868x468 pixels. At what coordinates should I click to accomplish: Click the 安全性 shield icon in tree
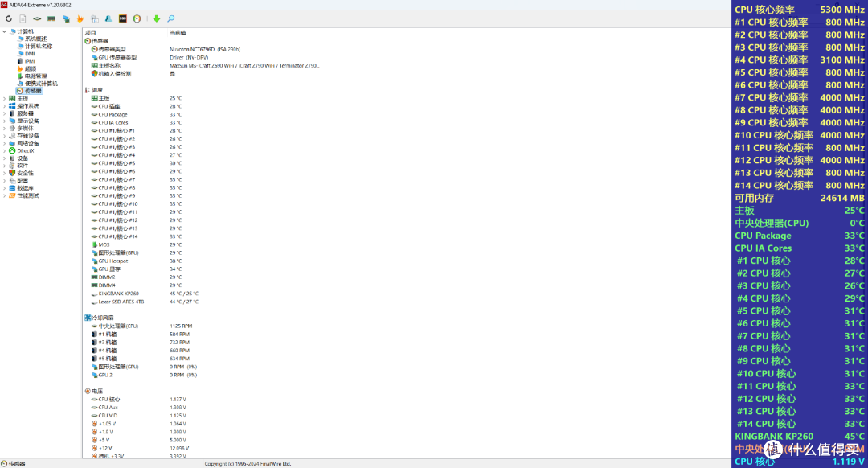(12, 174)
